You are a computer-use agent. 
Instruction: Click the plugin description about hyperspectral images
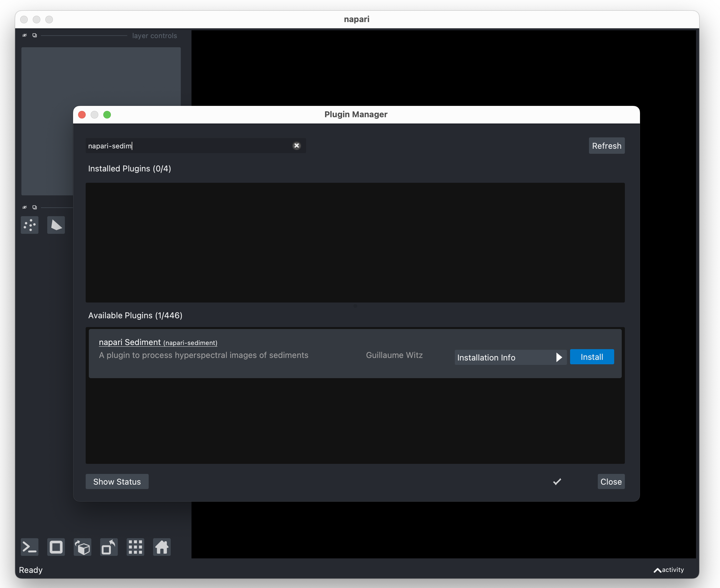pos(203,355)
